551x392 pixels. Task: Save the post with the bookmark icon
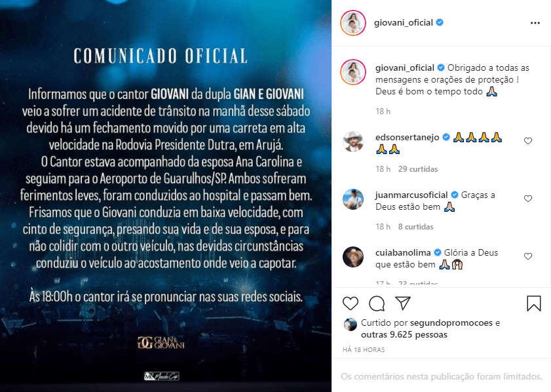(x=534, y=304)
